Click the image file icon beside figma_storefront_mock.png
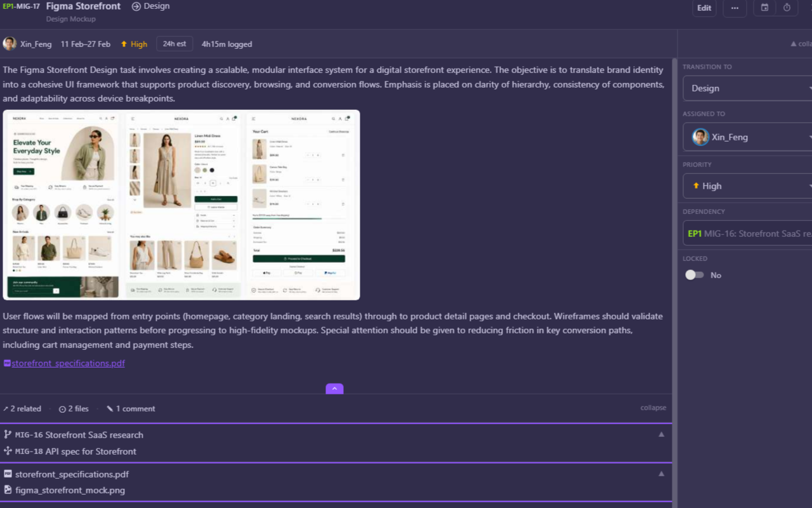812x508 pixels. click(x=8, y=490)
